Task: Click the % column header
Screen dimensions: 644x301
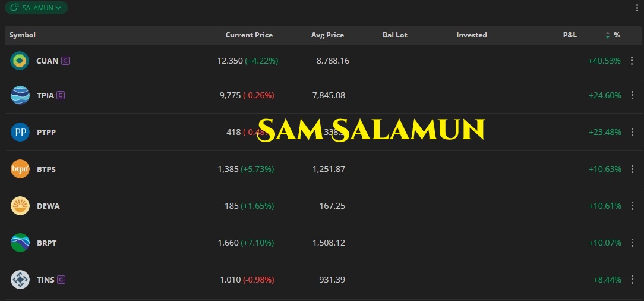Action: coord(617,35)
